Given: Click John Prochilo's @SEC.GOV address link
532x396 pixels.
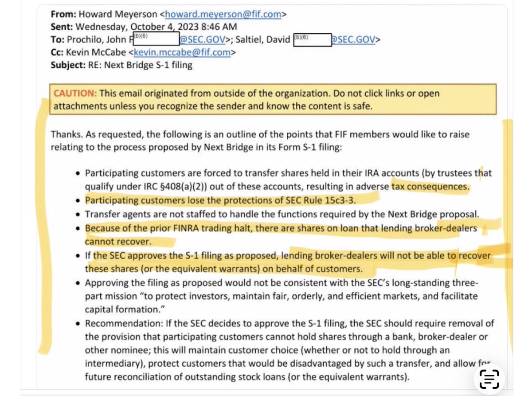Looking at the screenshot, I should click(x=202, y=39).
